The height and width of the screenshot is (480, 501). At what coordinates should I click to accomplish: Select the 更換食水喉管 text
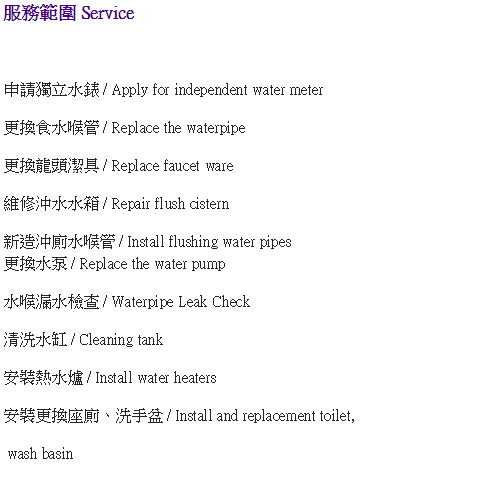pyautogui.click(x=52, y=128)
